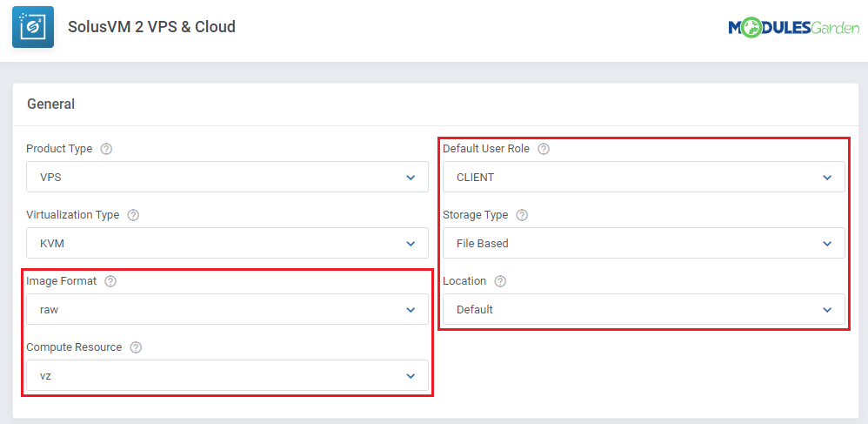Open the Storage Type dropdown showing File Based

(x=644, y=243)
